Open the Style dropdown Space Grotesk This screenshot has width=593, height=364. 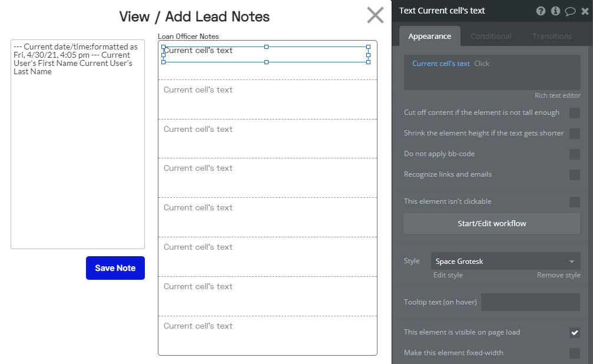pos(505,261)
